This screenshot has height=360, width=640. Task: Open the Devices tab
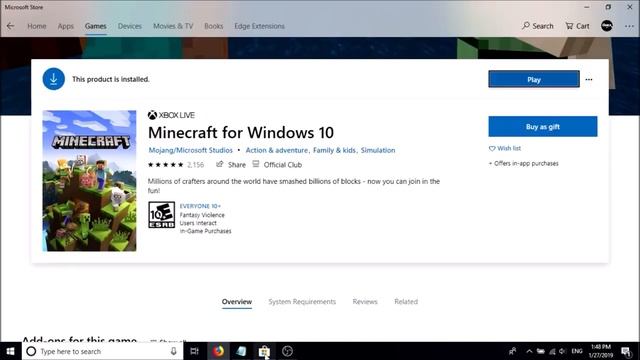[x=129, y=26]
